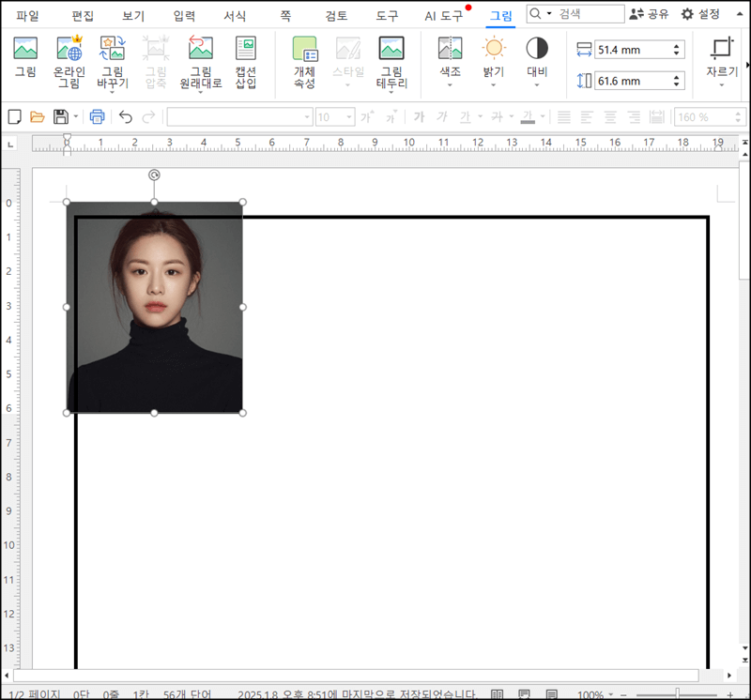
Task: Click the 대비 contrast icon
Action: (537, 48)
